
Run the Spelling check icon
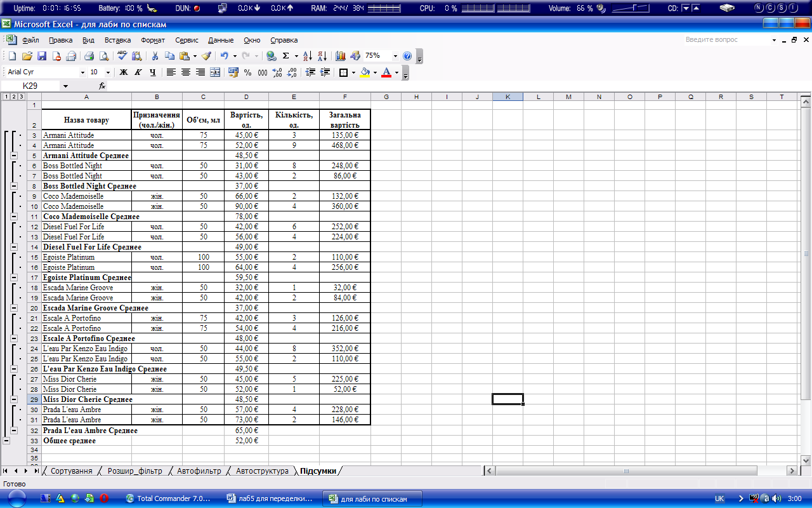point(122,56)
